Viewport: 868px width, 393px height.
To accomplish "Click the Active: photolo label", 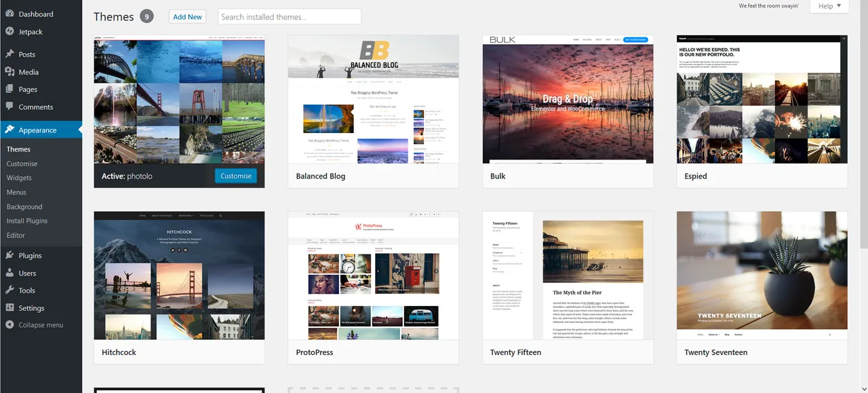I will tap(127, 176).
